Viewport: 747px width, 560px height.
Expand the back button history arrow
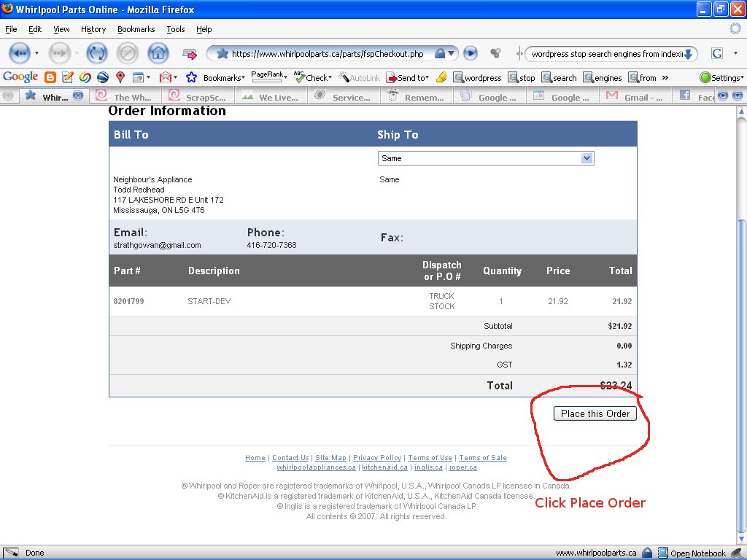(36, 53)
